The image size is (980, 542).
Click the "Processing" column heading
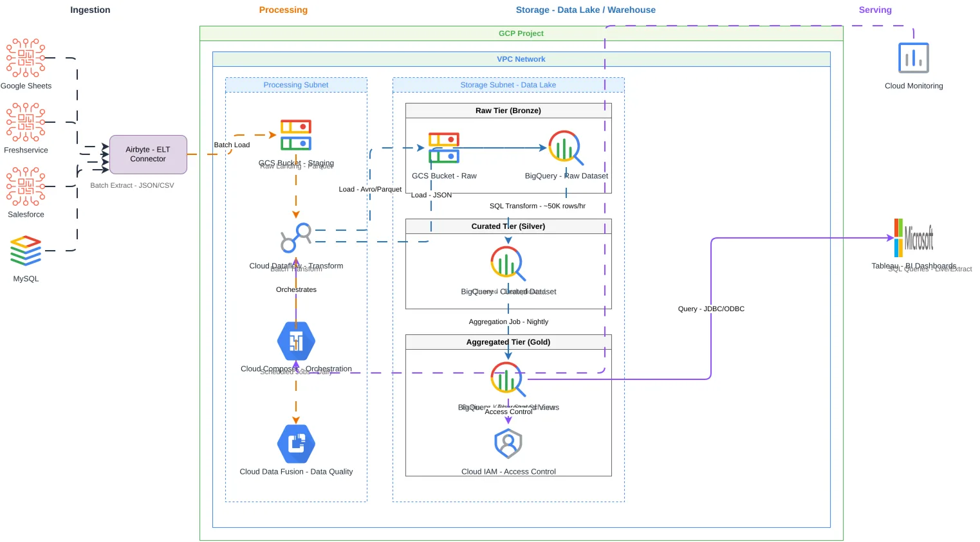(283, 10)
